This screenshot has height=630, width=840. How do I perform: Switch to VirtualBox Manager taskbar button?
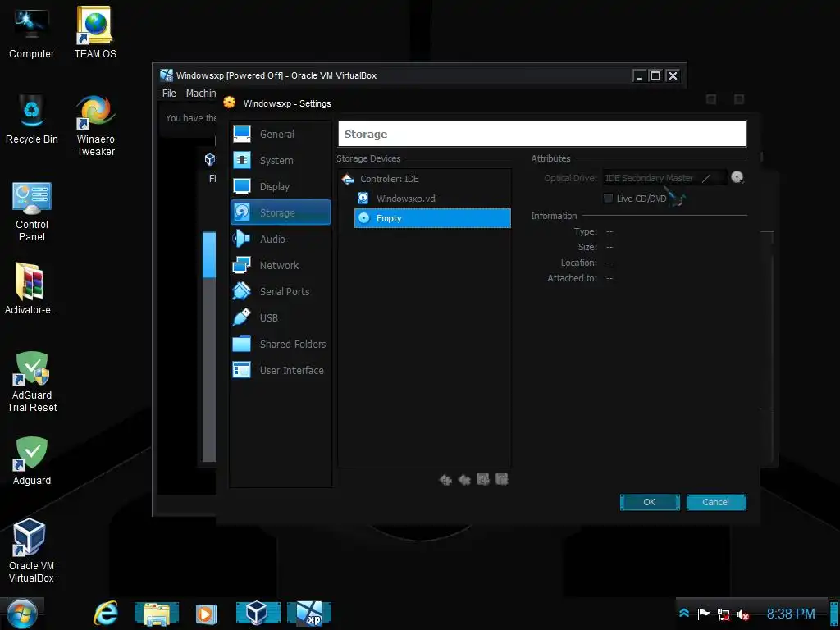point(258,614)
